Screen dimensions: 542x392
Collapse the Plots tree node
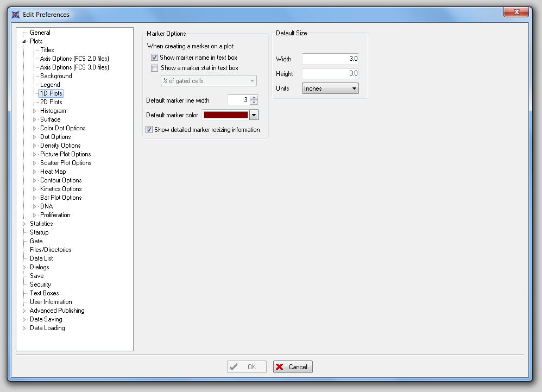click(x=24, y=41)
